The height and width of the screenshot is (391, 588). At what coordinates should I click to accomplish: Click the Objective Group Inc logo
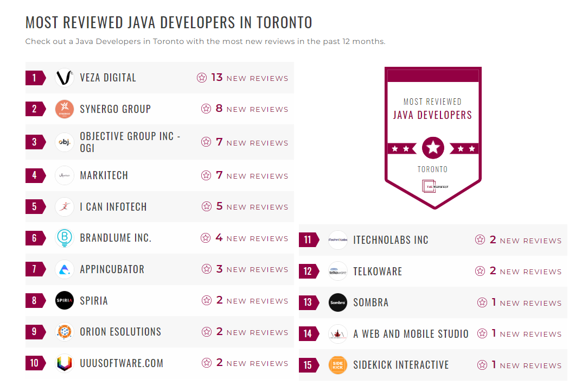[x=64, y=142]
